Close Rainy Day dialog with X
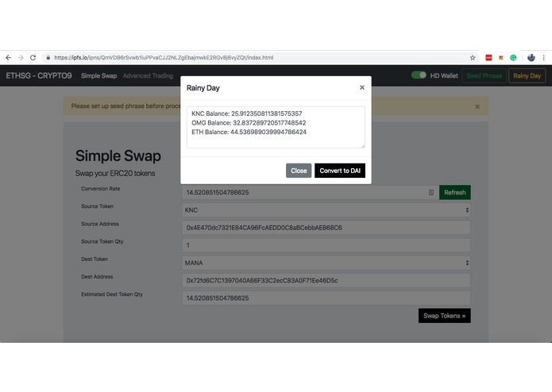Image resolution: width=552 pixels, height=392 pixels. point(362,87)
